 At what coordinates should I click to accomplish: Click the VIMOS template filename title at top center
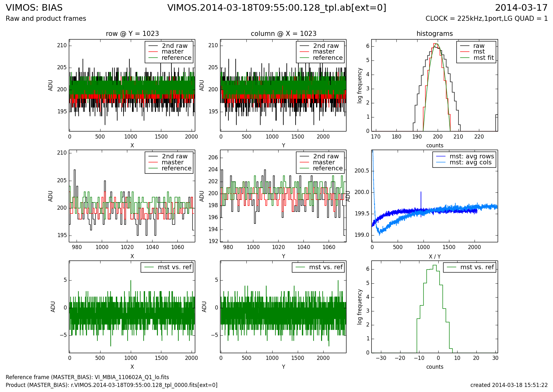(x=276, y=8)
